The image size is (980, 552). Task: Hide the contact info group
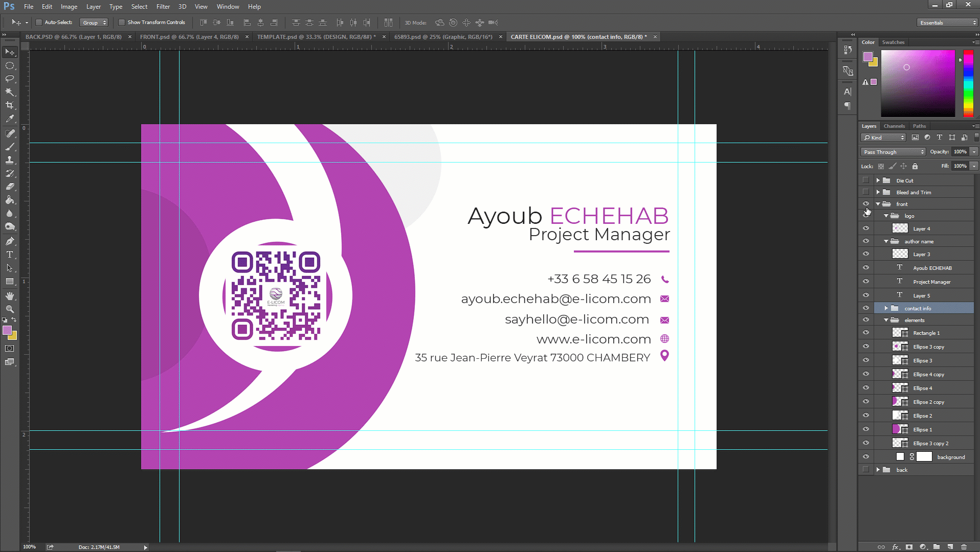coord(865,308)
